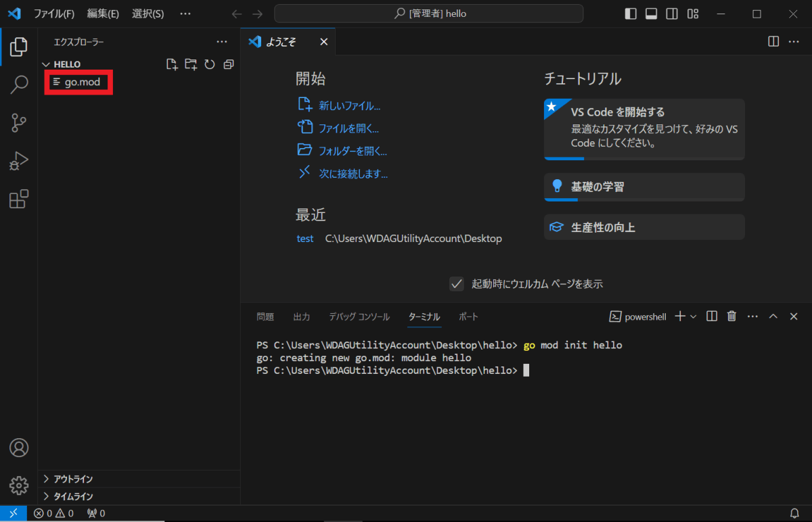
Task: Open go.mod in the file tree
Action: pyautogui.click(x=82, y=82)
